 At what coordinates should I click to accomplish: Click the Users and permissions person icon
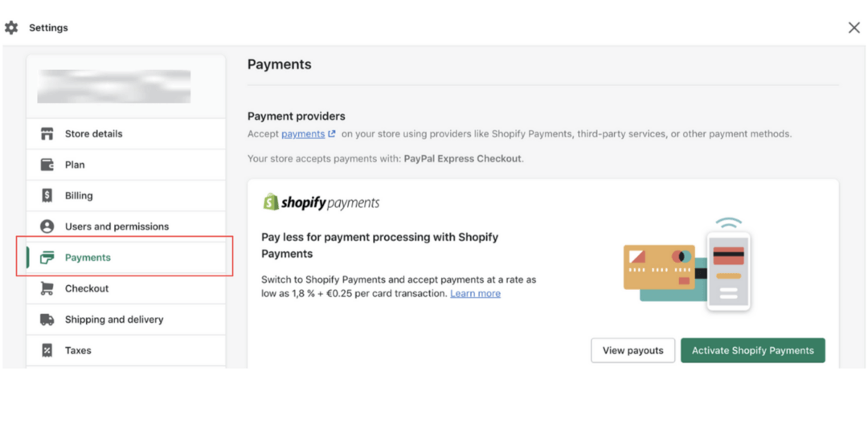tap(47, 226)
